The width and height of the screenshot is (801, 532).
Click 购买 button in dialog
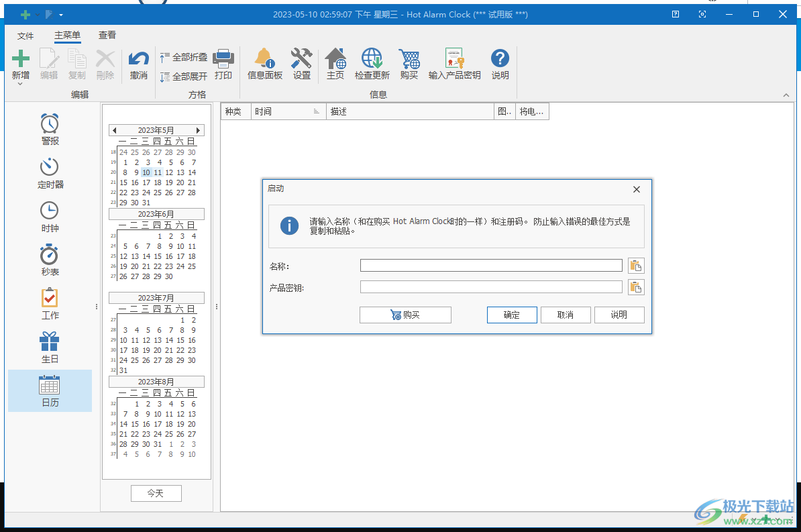point(405,315)
